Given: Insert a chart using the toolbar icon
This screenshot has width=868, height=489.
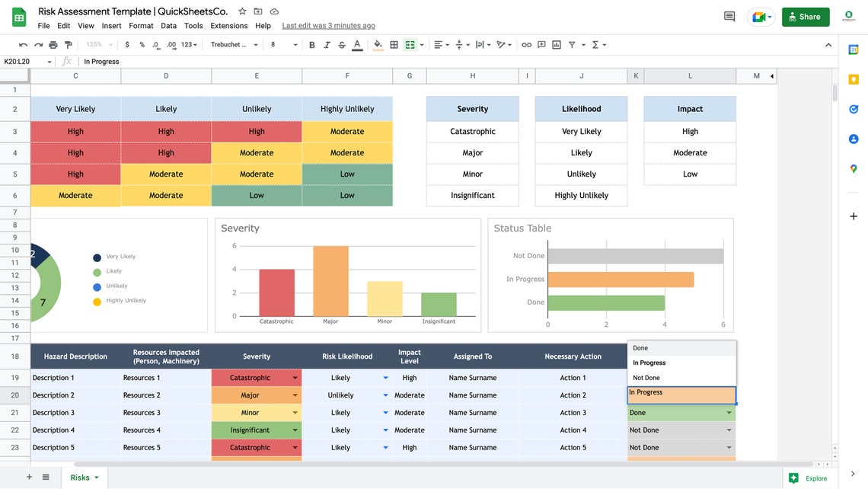Looking at the screenshot, I should click(558, 45).
